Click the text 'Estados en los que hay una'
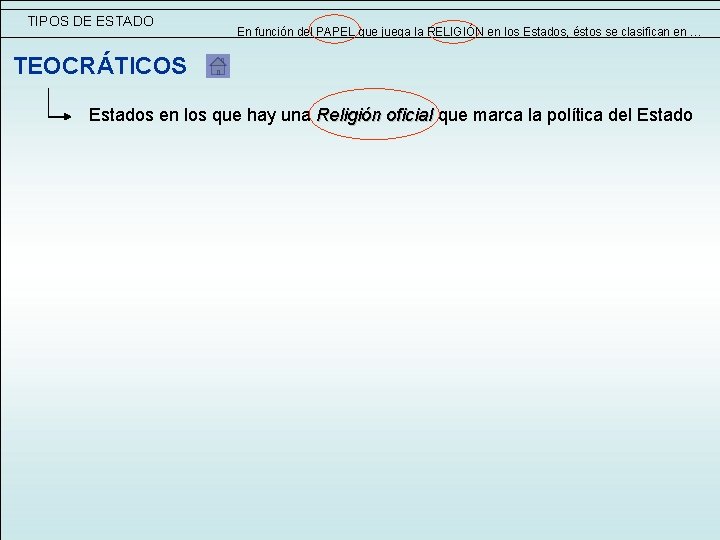The image size is (720, 540). (x=200, y=115)
